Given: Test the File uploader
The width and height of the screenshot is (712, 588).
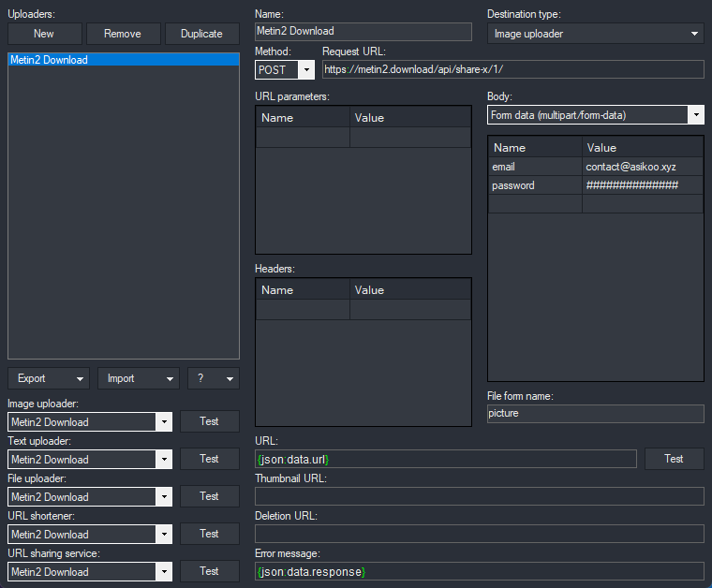Looking at the screenshot, I should click(209, 496).
